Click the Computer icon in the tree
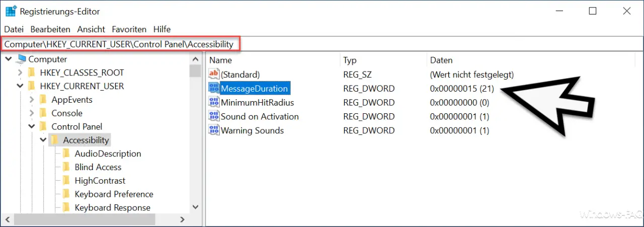This screenshot has width=644, height=227. pos(21,59)
